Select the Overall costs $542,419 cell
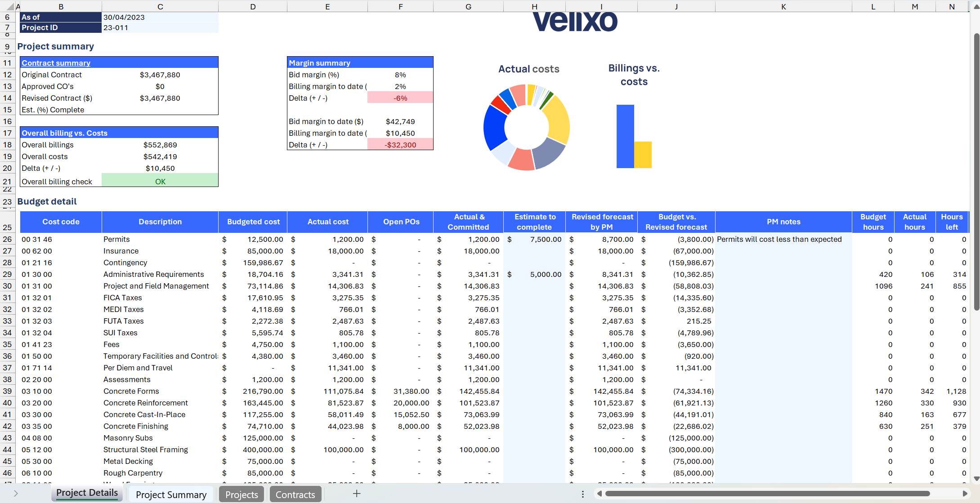 pyautogui.click(x=160, y=156)
